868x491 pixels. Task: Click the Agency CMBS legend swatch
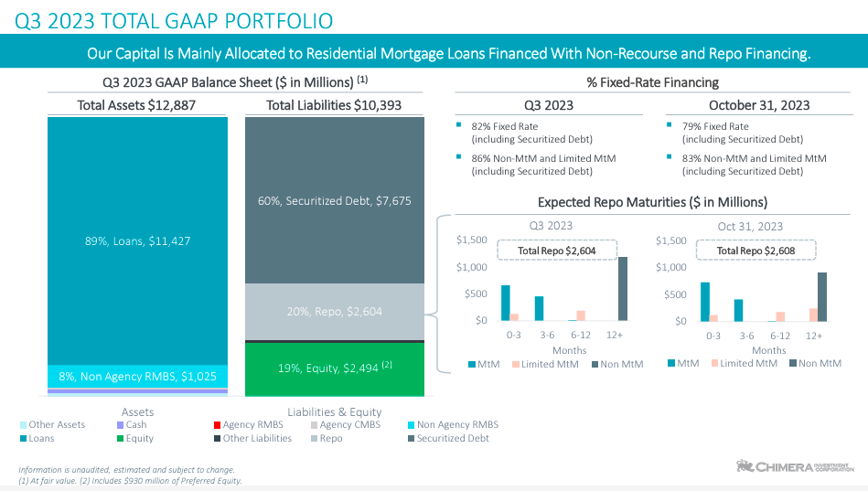click(314, 425)
